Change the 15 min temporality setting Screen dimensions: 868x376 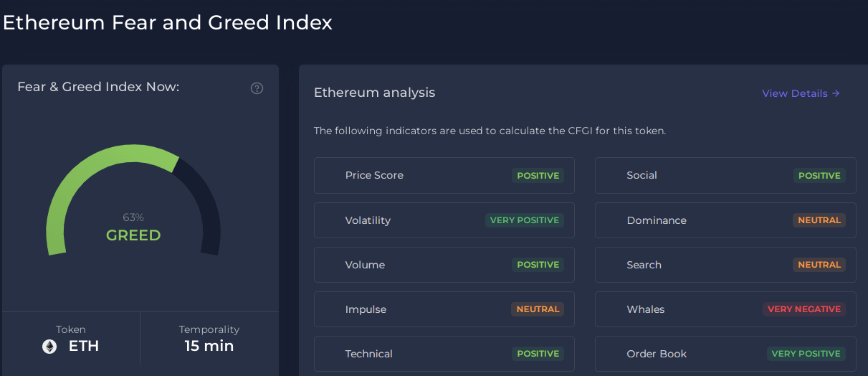pyautogui.click(x=209, y=346)
